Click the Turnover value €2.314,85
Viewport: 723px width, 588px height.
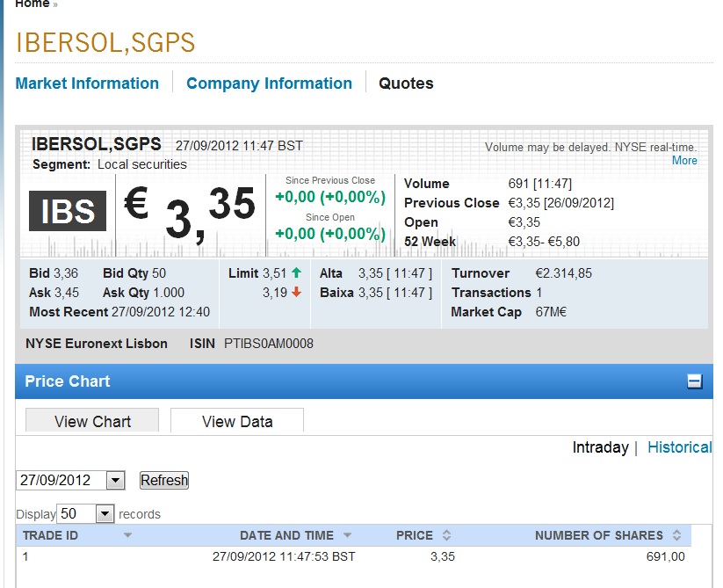[x=563, y=273]
